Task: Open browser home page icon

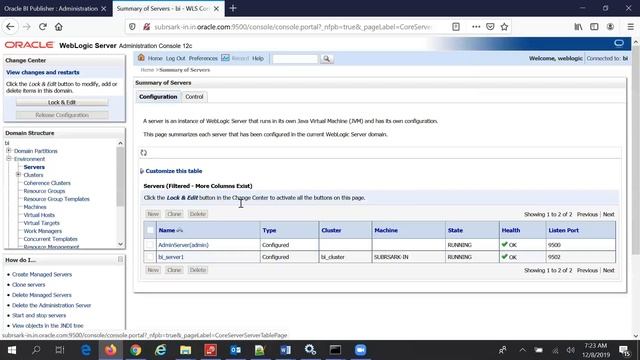Action: coord(59,27)
